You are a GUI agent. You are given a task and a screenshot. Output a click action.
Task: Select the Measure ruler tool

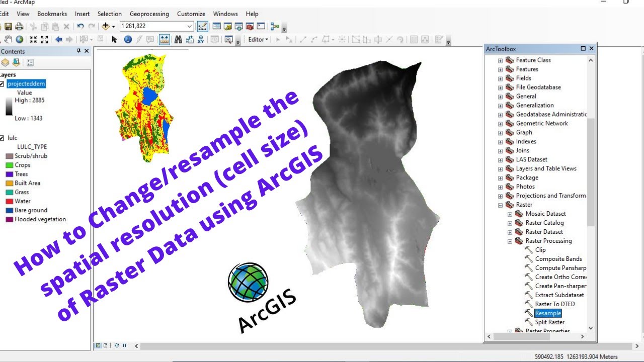point(165,39)
